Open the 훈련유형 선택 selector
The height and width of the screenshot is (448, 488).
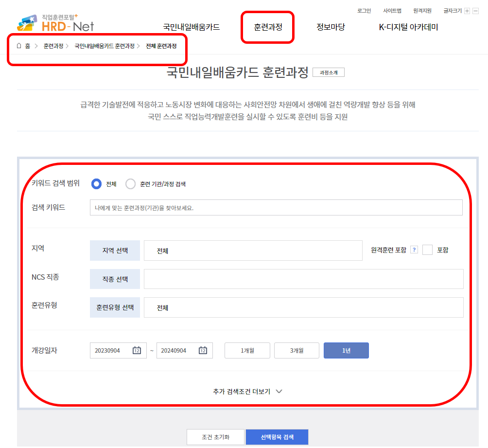pos(115,307)
